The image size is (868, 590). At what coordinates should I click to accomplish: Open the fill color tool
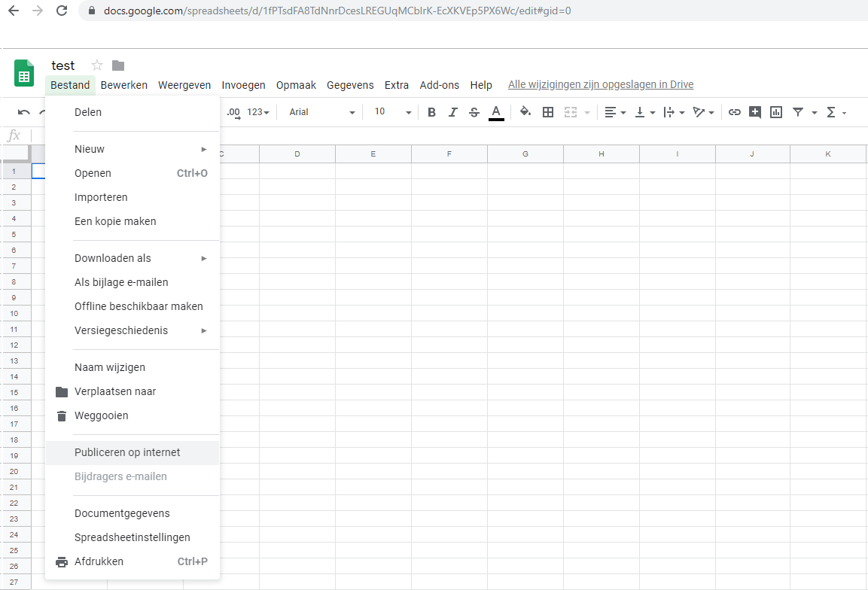coord(525,111)
